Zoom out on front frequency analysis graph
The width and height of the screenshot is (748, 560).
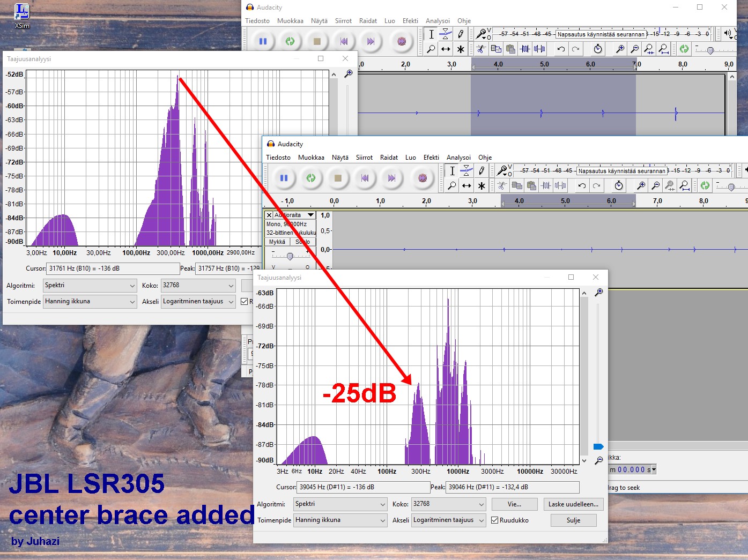tap(599, 460)
